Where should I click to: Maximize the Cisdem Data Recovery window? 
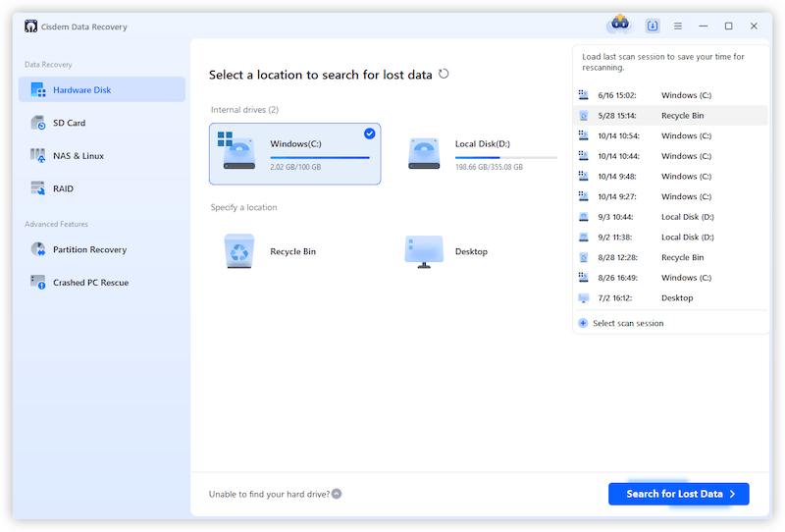[728, 27]
